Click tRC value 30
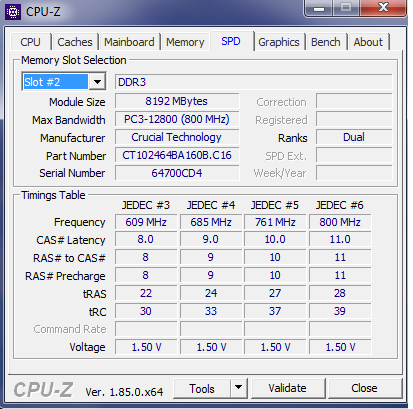 tap(146, 311)
